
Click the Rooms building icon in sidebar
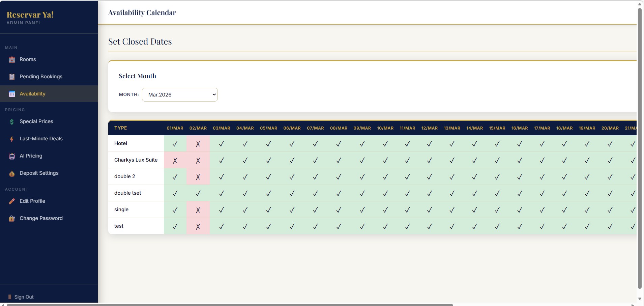pyautogui.click(x=12, y=60)
